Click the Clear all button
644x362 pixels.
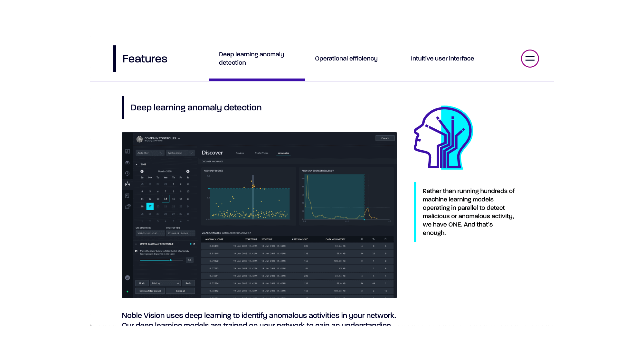180,291
